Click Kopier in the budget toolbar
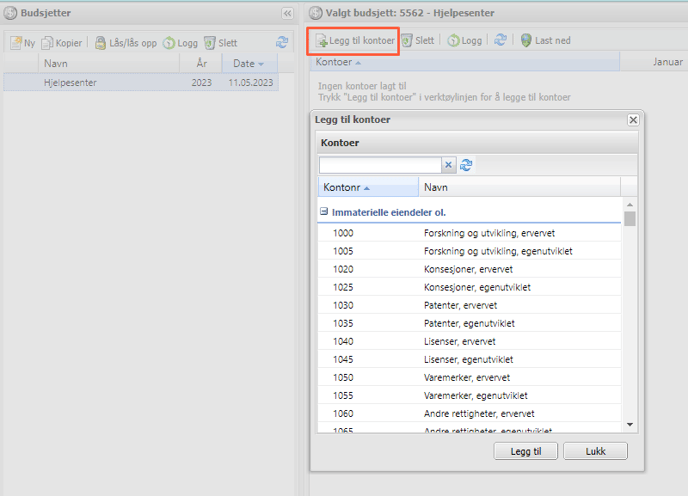 (62, 43)
